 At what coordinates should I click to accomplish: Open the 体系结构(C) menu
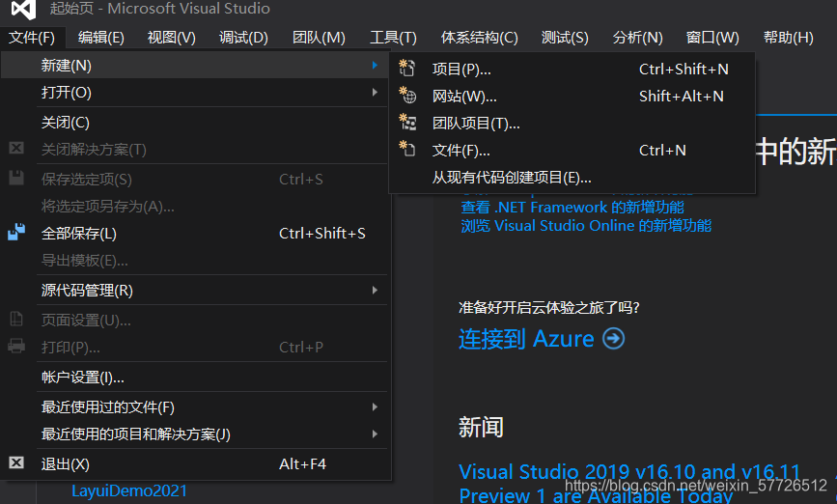click(480, 38)
